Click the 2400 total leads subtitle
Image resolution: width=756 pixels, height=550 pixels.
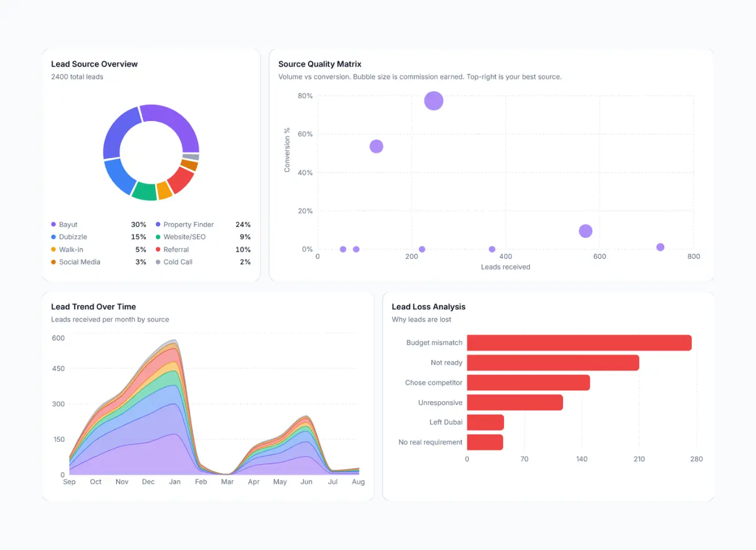point(77,77)
